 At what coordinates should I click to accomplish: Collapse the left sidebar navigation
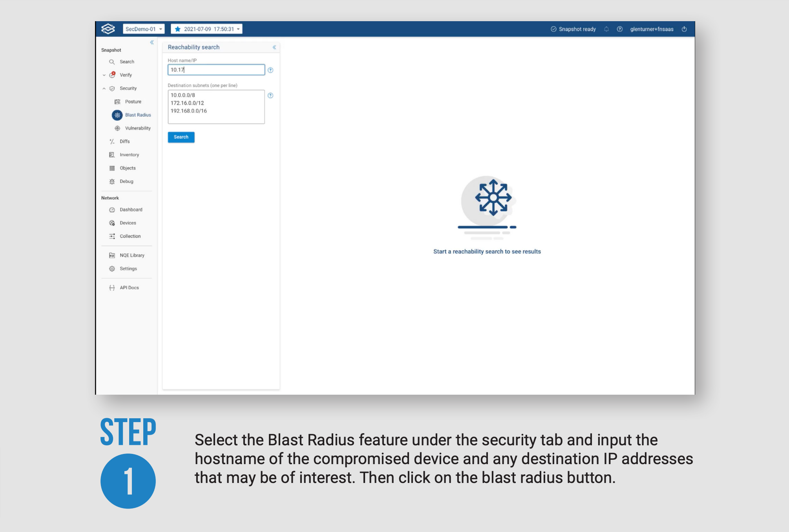point(152,42)
